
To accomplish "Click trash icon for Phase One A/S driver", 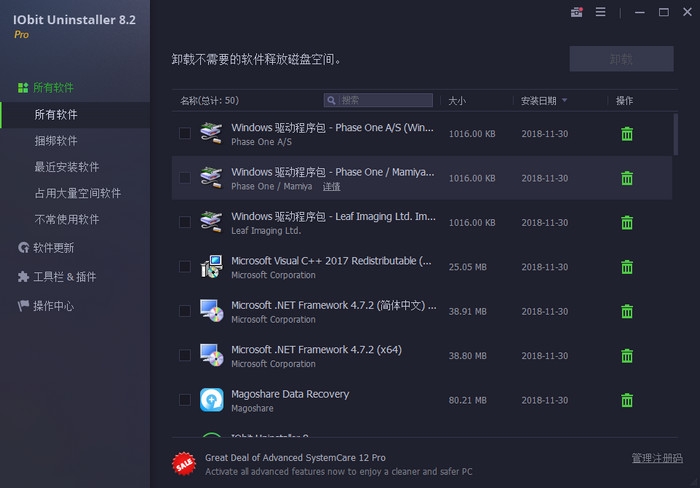I will point(627,133).
